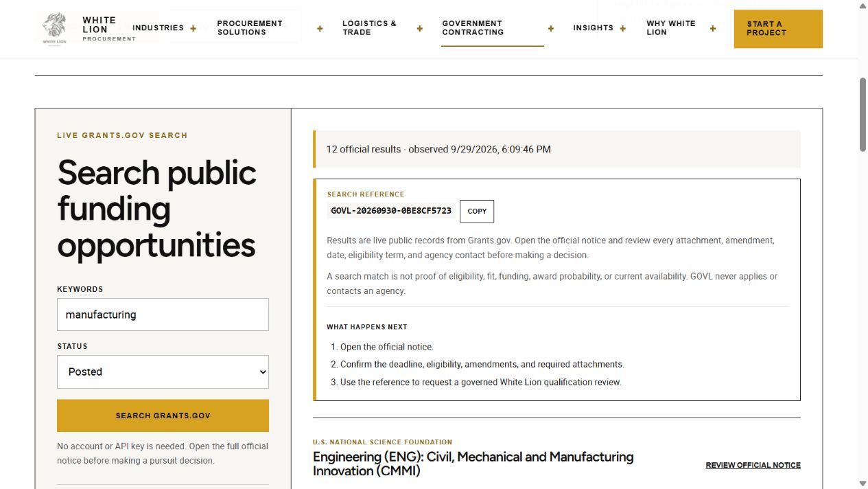Click the Open the official notice step
868x489 pixels.
(387, 347)
